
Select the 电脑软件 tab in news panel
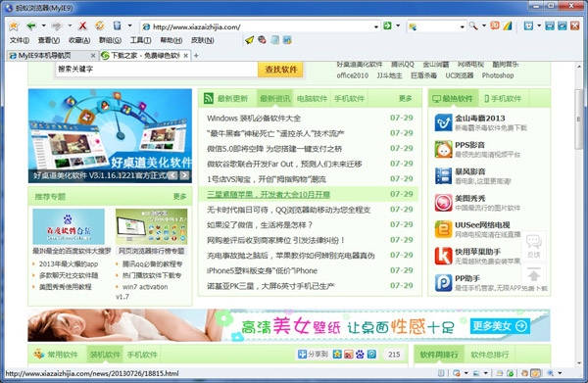point(312,99)
